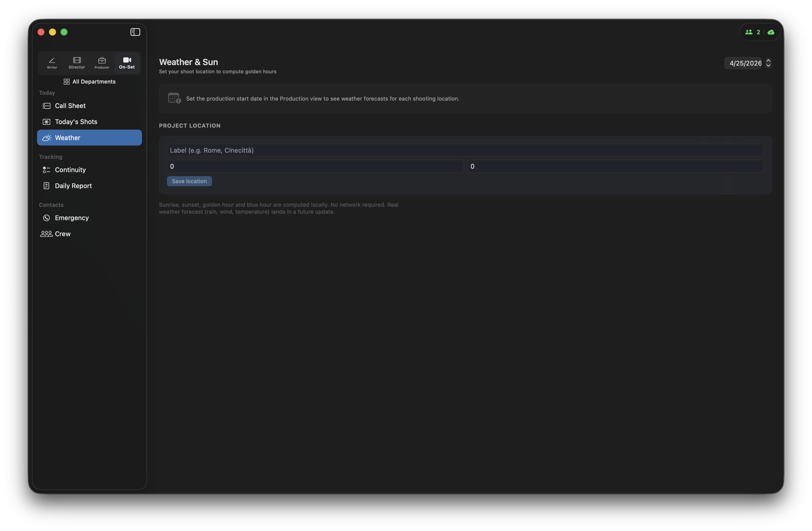Click the Continuity checklist icon
The height and width of the screenshot is (531, 812).
tap(46, 170)
